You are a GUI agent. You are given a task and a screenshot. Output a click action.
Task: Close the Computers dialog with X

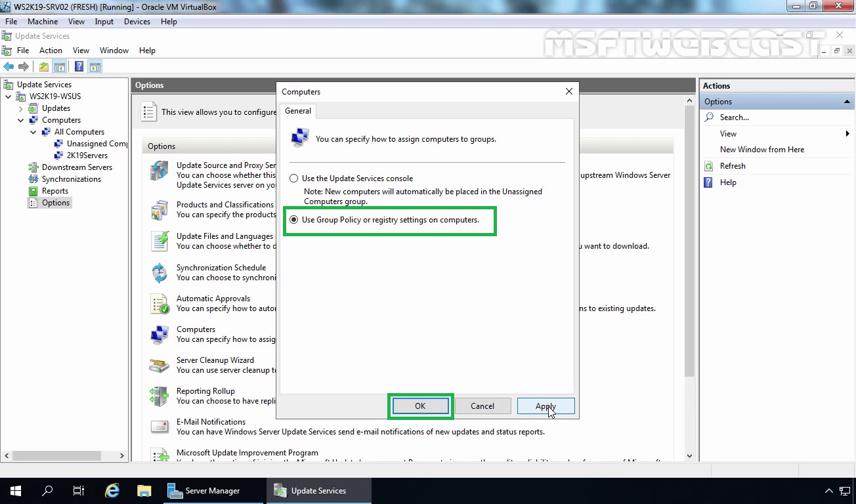[569, 92]
